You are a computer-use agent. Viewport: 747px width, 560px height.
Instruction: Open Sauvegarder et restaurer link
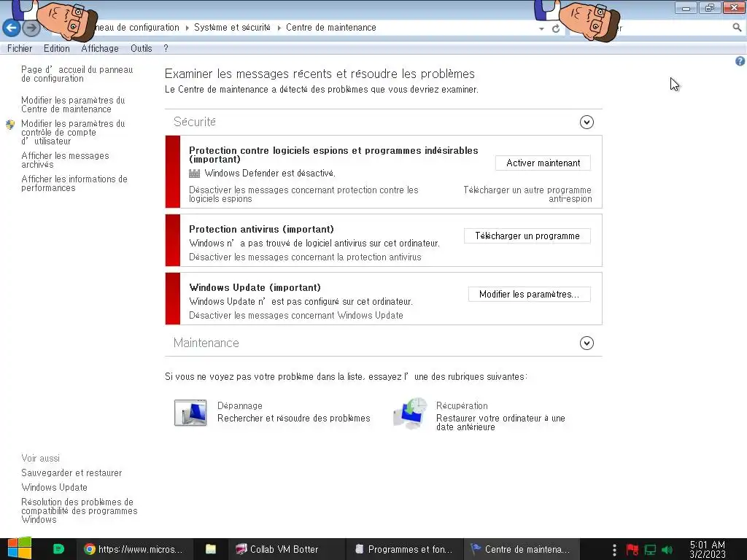pos(71,472)
